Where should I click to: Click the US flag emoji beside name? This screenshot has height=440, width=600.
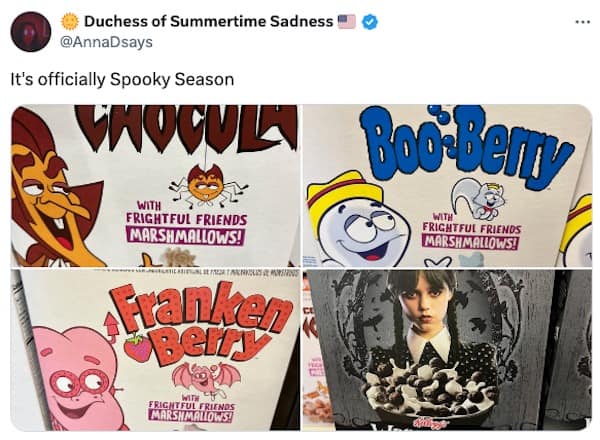coord(347,21)
